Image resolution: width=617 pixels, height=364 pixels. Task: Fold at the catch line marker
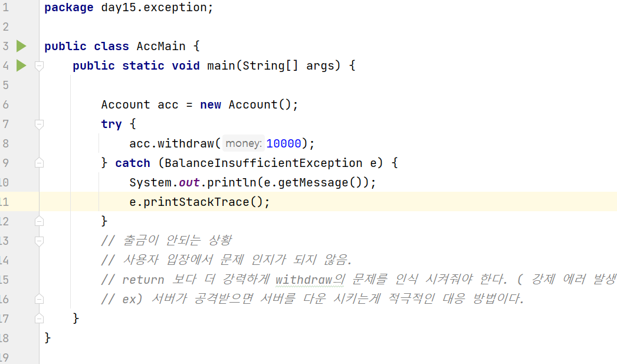[x=39, y=163]
